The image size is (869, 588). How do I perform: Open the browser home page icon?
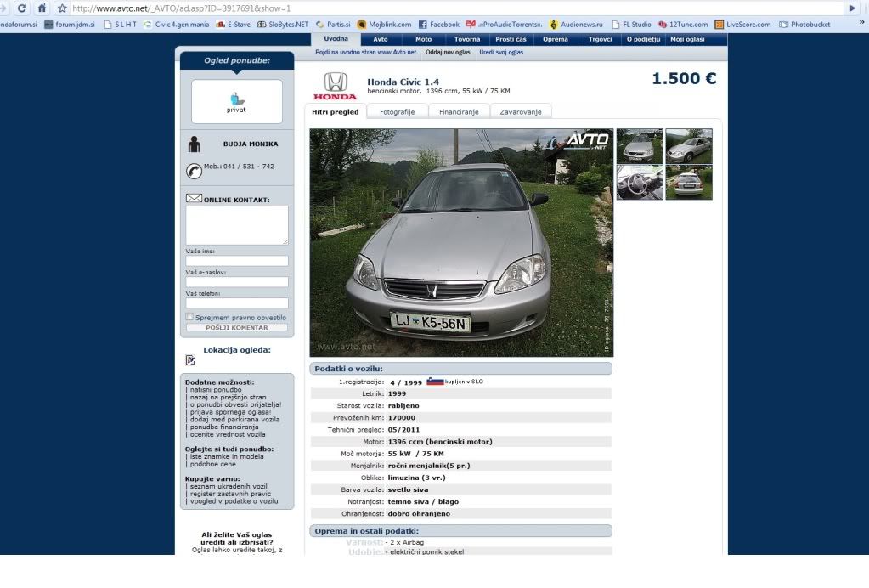click(x=42, y=8)
